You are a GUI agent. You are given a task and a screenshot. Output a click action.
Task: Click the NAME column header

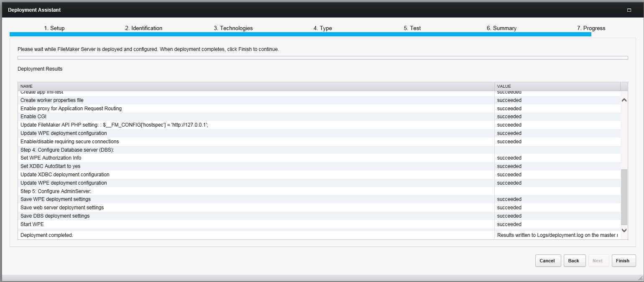(256, 86)
